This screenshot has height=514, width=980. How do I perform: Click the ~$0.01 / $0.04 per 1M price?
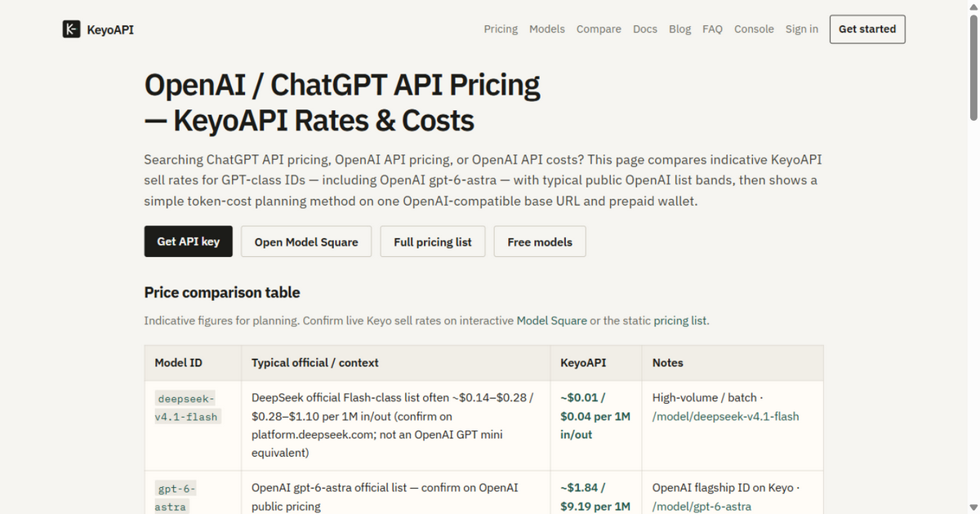pyautogui.click(x=595, y=416)
